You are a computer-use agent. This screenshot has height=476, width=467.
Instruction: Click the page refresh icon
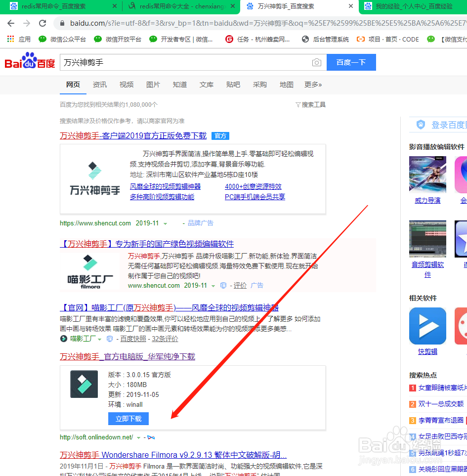[42, 23]
